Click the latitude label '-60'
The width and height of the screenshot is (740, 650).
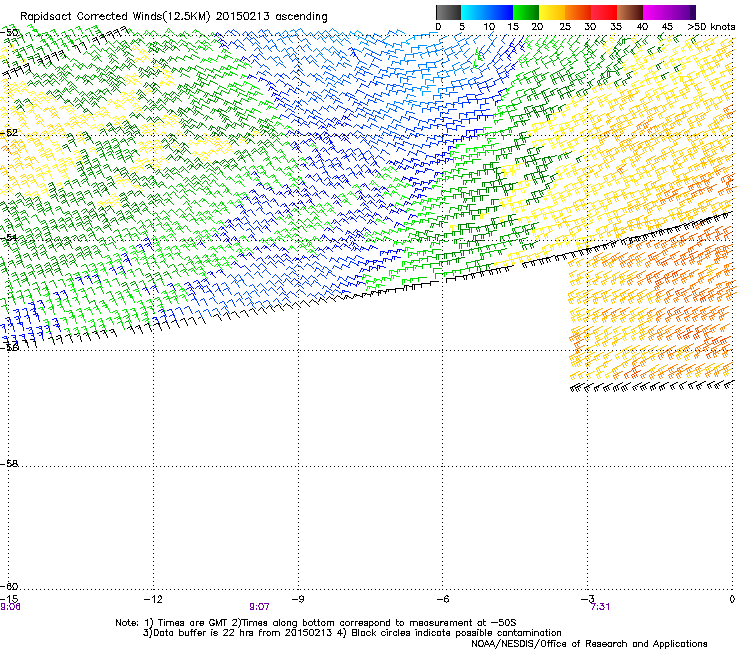point(9,586)
